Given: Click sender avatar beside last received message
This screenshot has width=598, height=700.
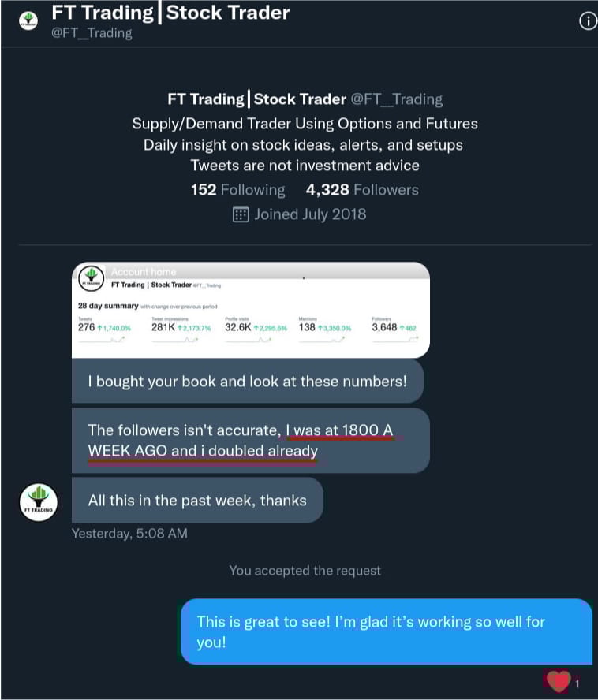Looking at the screenshot, I should pos(39,502).
